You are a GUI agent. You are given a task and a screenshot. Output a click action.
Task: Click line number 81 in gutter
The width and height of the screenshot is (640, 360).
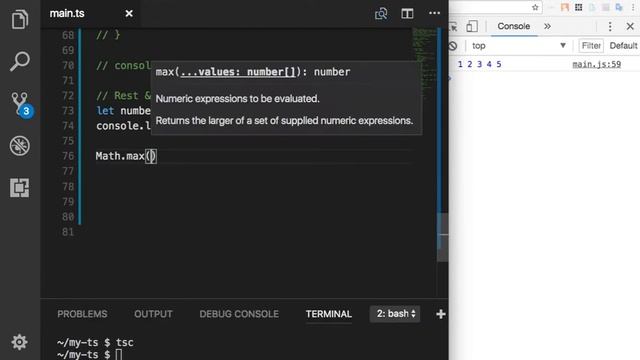pyautogui.click(x=68, y=232)
